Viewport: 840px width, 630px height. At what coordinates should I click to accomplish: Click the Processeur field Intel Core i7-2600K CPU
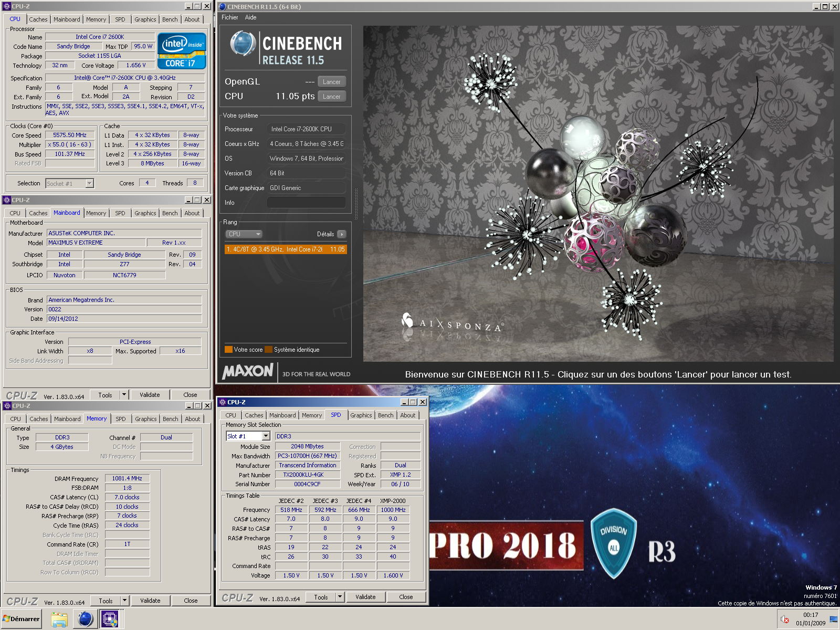click(306, 129)
